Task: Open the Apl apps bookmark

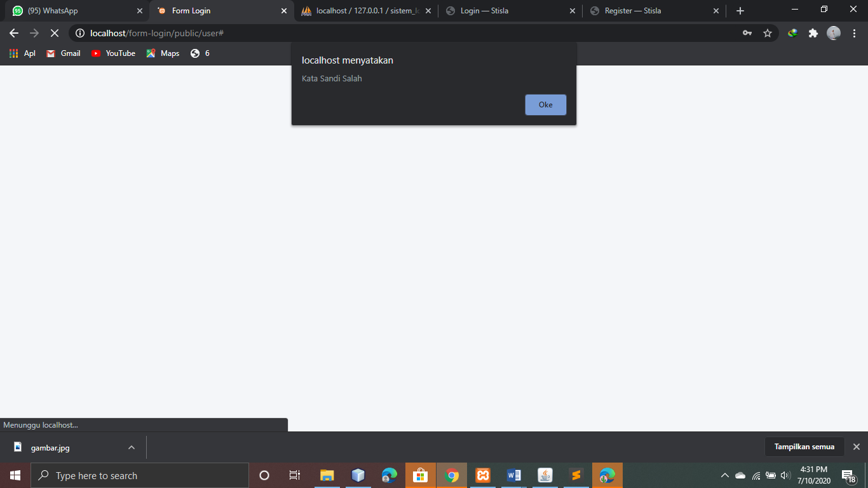Action: (x=22, y=53)
